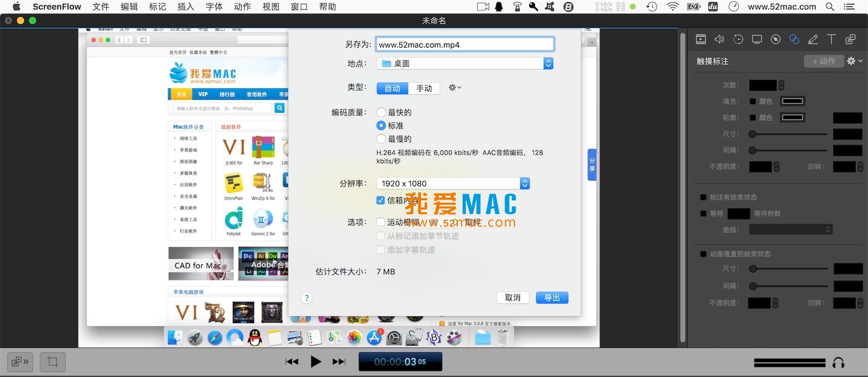Switch type to 自动
The image size is (868, 377).
coord(393,88)
